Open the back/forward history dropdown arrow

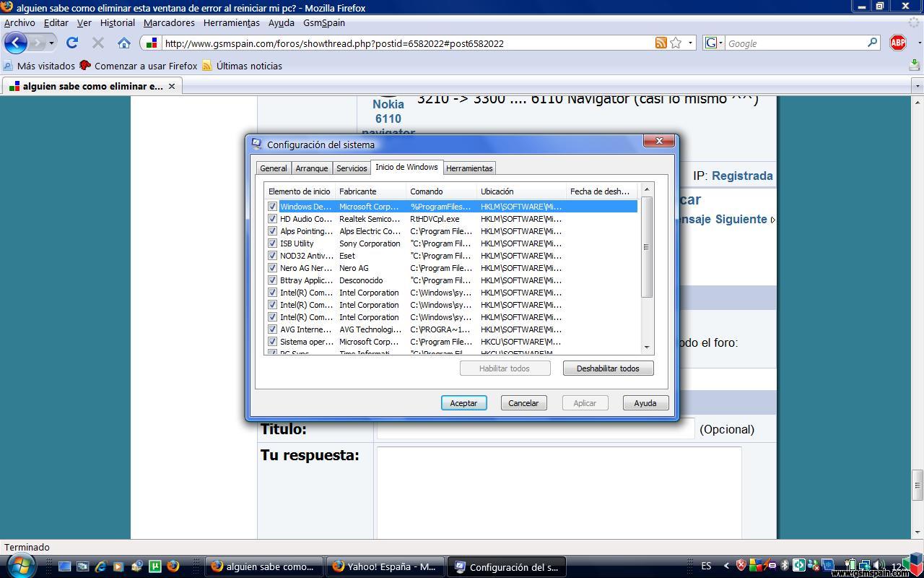point(51,43)
